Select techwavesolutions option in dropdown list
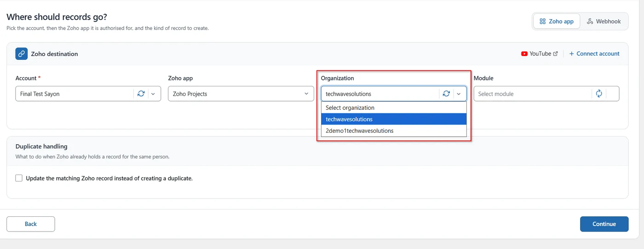The image size is (644, 249). (x=394, y=119)
